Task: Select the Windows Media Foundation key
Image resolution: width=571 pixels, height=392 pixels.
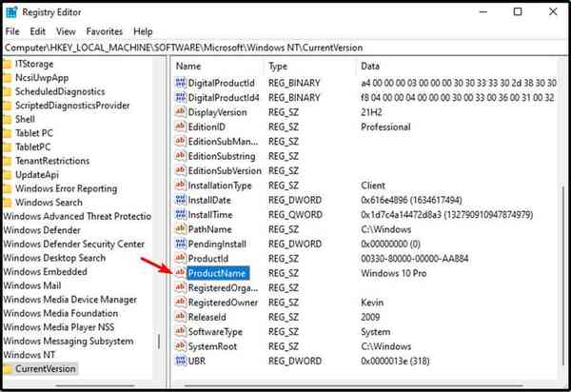Action: coord(60,313)
